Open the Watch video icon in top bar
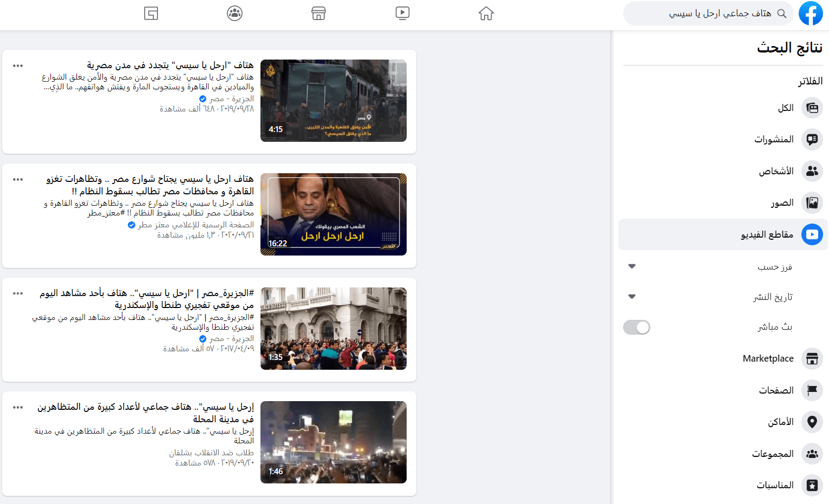Viewport: 829px width, 504px height. [x=402, y=13]
